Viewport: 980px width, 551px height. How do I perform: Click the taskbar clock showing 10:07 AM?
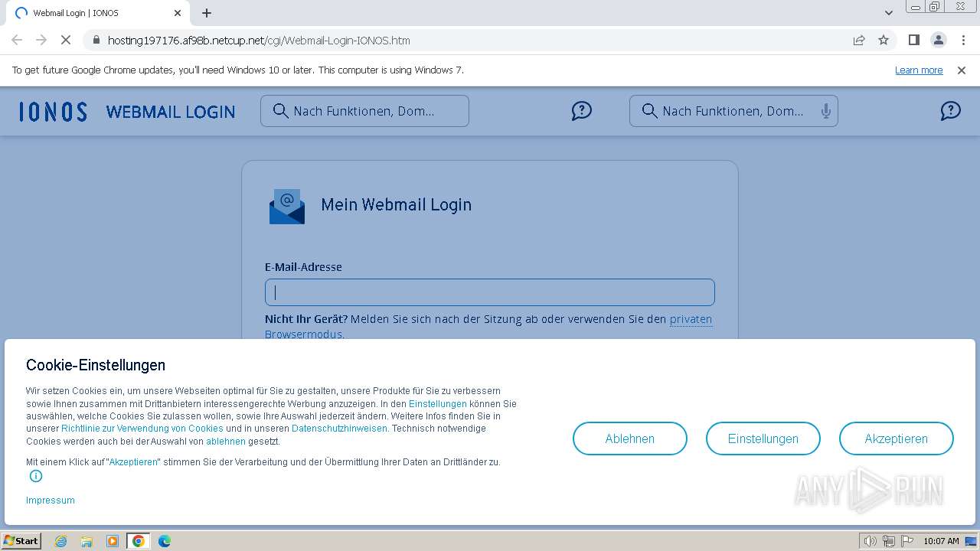click(941, 541)
